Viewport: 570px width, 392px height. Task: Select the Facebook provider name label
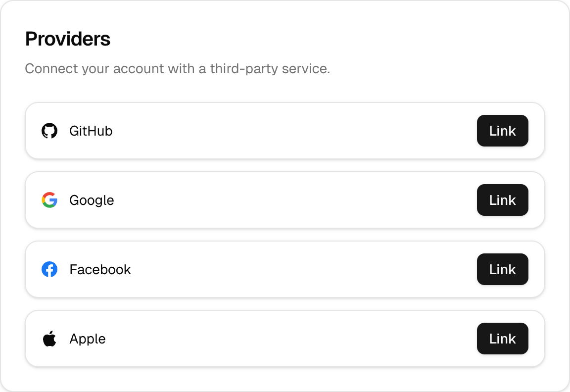tap(100, 269)
